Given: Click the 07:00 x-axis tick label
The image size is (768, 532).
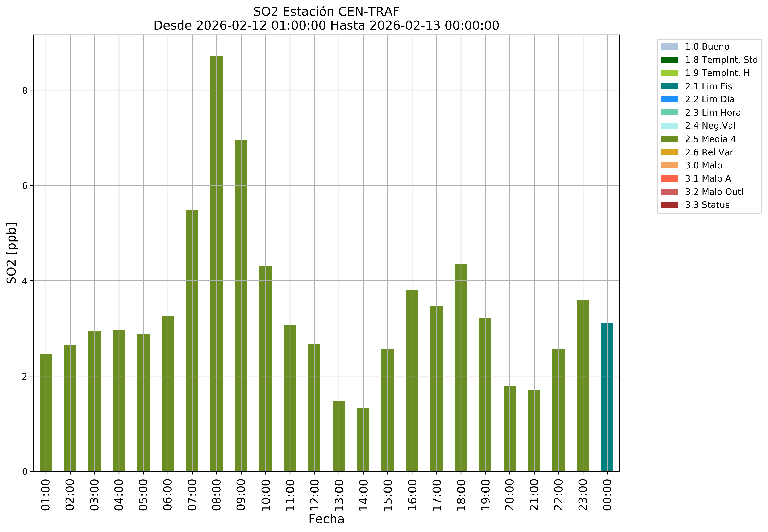Looking at the screenshot, I should (x=192, y=495).
